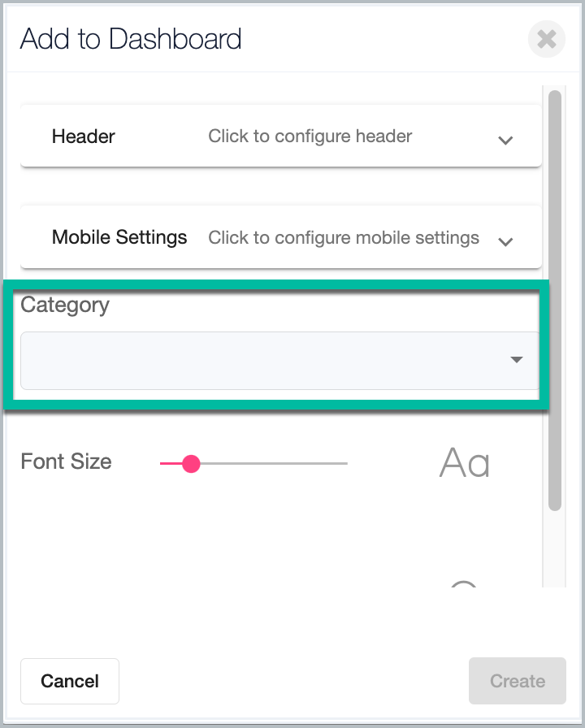Expand the Mobile Settings chevron
This screenshot has height=728, width=585.
tap(505, 241)
